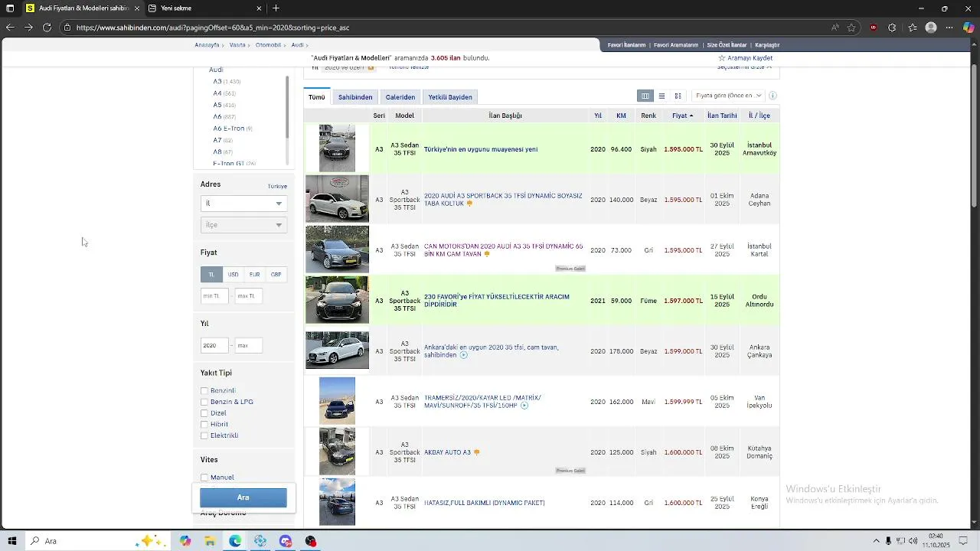The height and width of the screenshot is (551, 980).
Task: Open the white Adana Ceyhan A3 Sportback thumbnail
Action: [337, 199]
